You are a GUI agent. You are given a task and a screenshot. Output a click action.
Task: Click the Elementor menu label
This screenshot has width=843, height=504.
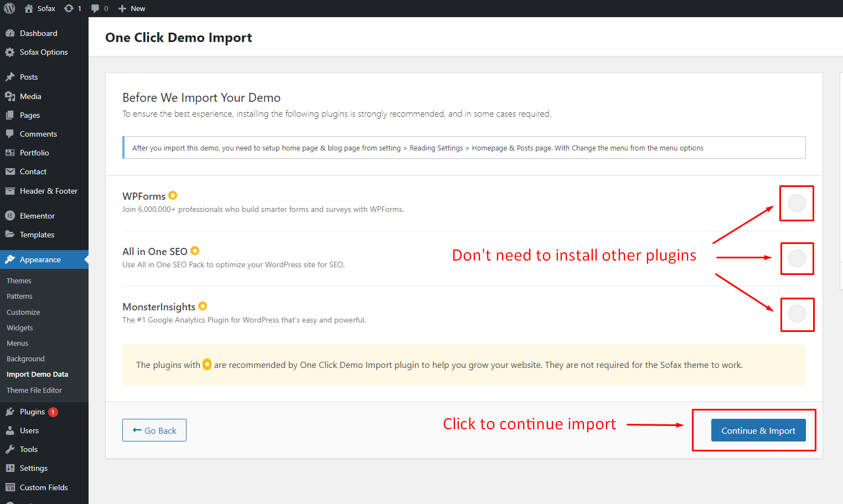37,216
